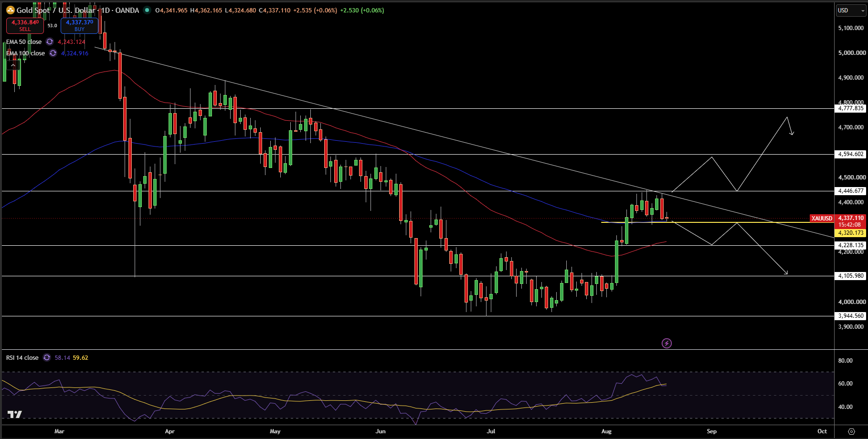Click the 4,777.835 horizontal line price label
This screenshot has height=439, width=868.
(850, 108)
